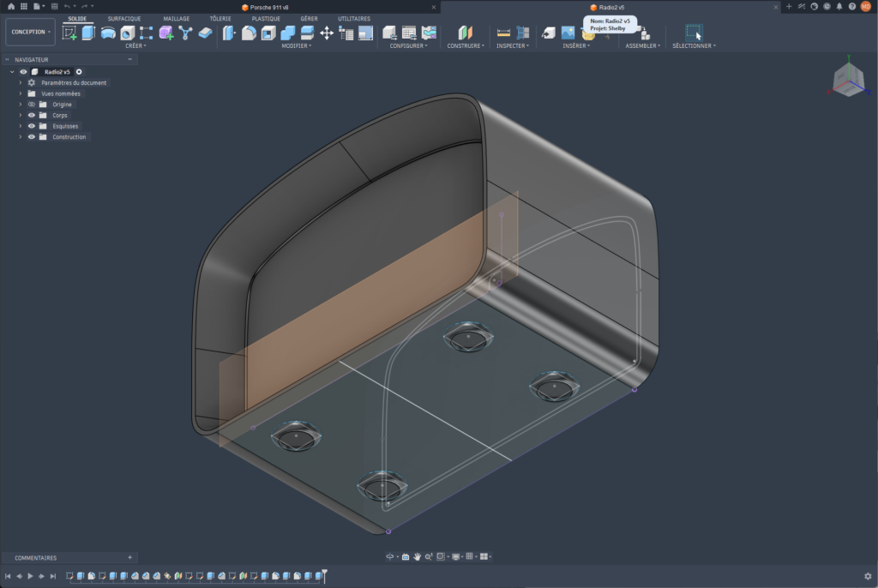Image resolution: width=878 pixels, height=588 pixels.
Task: Open the MODIFIER dropdown menu
Action: pos(296,46)
